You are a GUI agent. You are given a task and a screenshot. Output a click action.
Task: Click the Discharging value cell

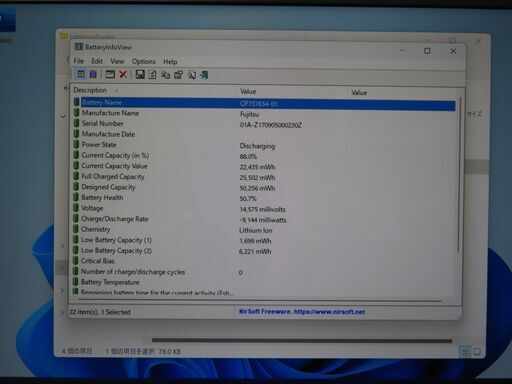point(257,146)
